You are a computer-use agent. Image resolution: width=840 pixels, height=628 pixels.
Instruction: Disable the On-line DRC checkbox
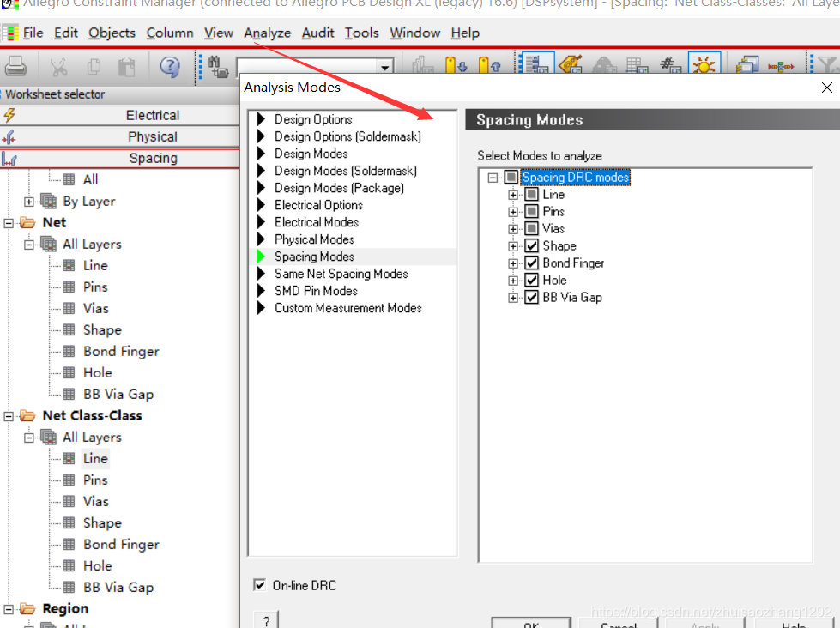pyautogui.click(x=260, y=585)
